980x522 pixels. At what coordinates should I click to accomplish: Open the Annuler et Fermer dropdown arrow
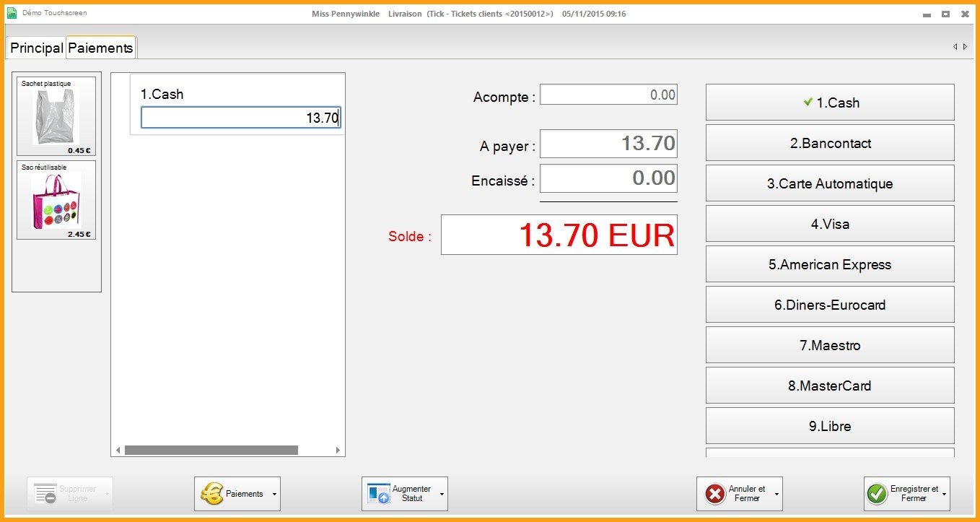tap(776, 495)
